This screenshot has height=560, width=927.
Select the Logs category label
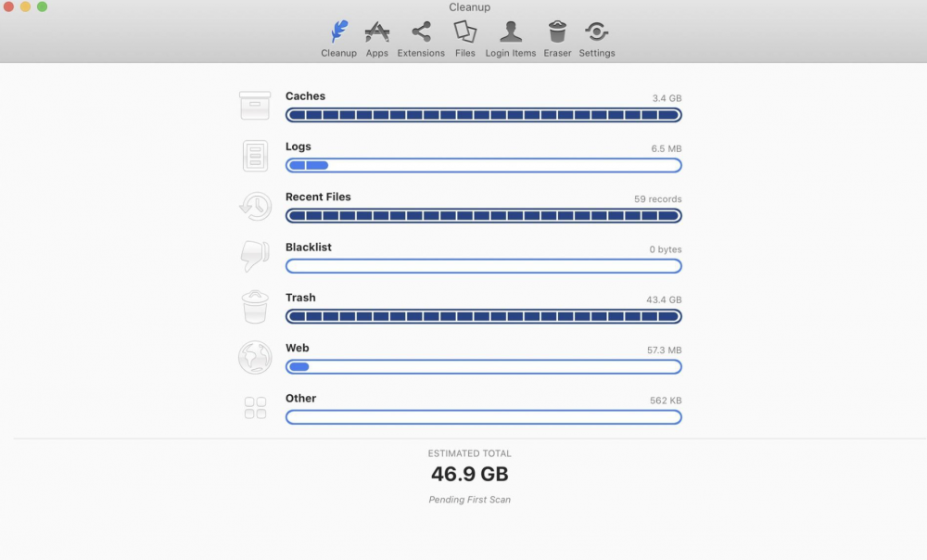[298, 146]
